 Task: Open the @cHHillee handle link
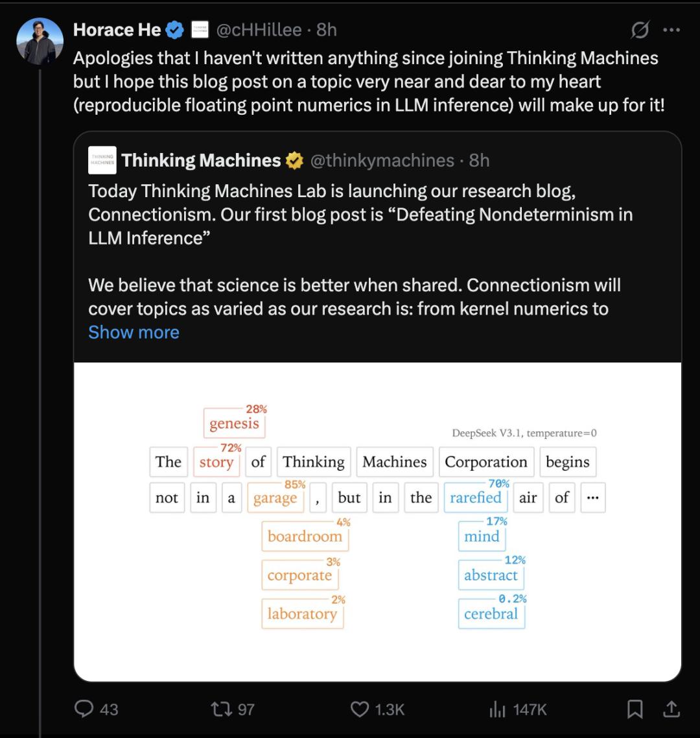click(259, 30)
